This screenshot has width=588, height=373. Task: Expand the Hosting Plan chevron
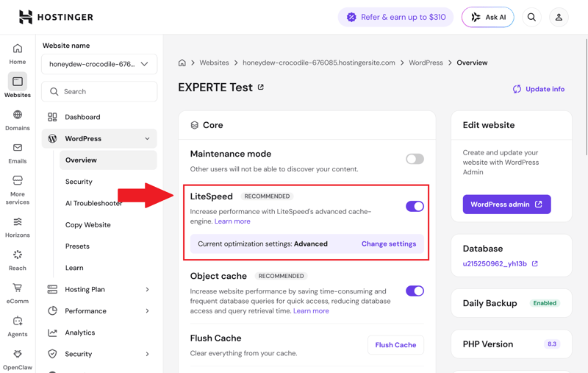148,289
